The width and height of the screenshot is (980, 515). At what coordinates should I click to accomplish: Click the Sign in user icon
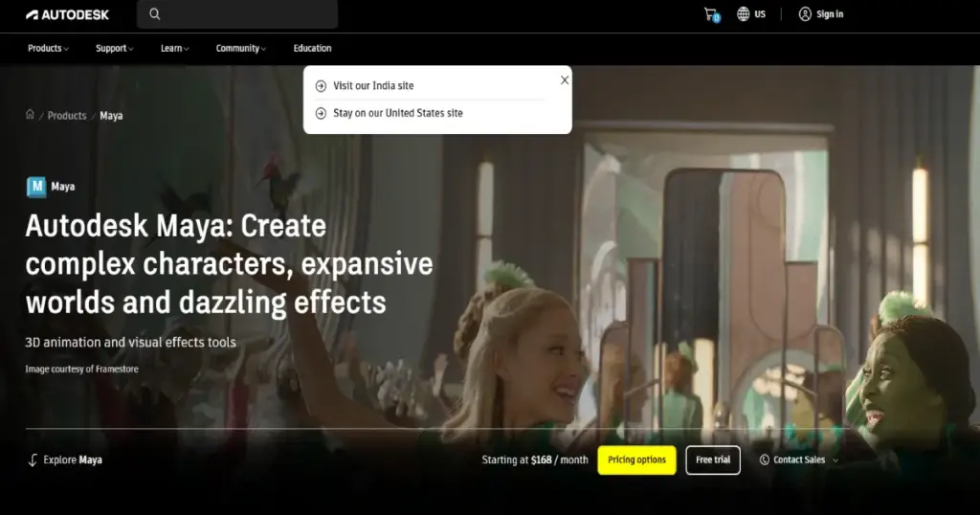[x=805, y=13]
